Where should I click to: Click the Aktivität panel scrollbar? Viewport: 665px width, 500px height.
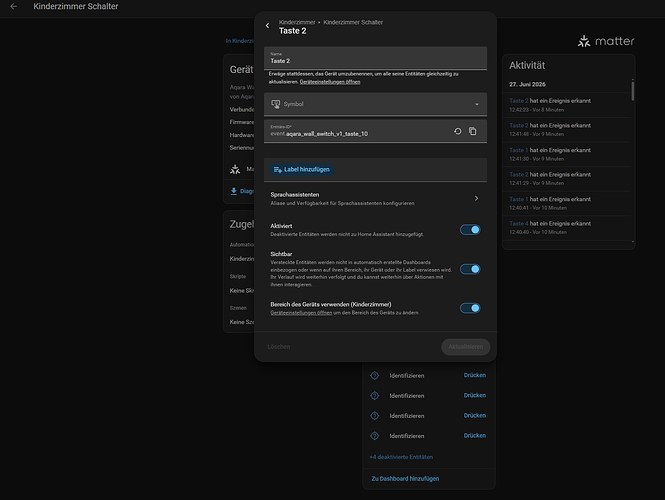point(633,91)
